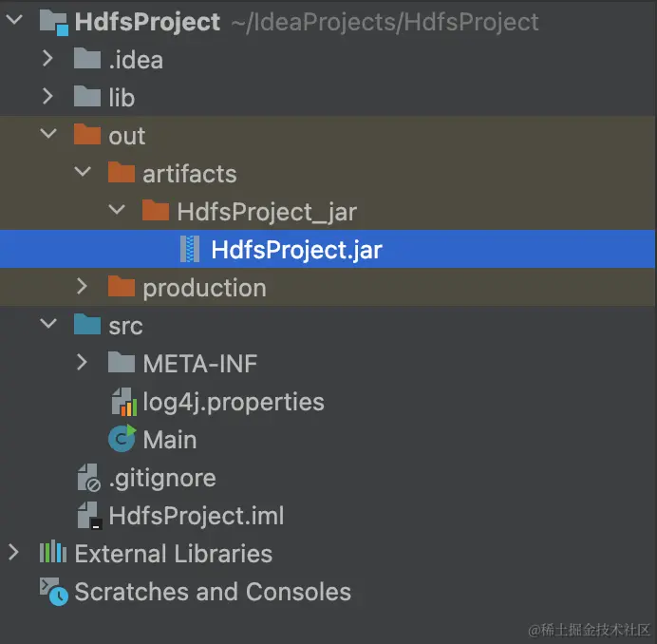The image size is (657, 644).
Task: Expand the production folder arrow
Action: [83, 287]
